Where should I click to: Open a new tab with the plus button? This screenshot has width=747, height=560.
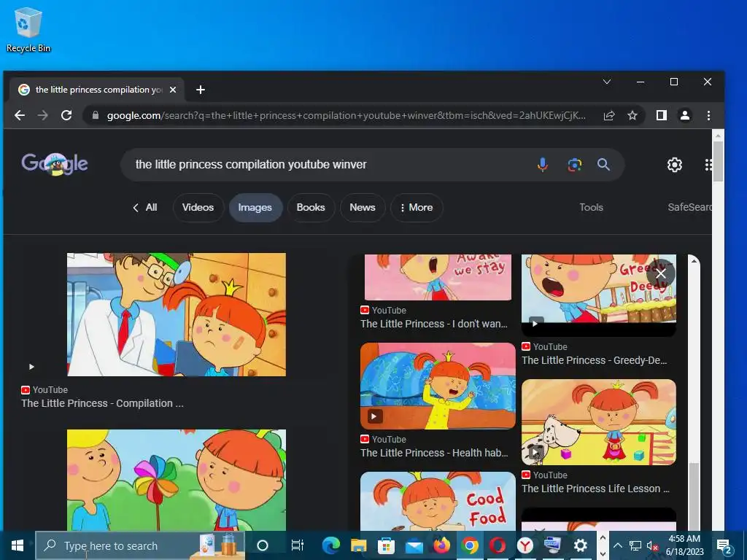tap(201, 90)
